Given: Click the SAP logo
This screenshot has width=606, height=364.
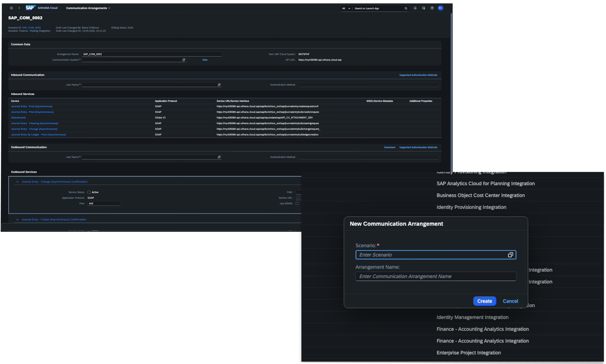Looking at the screenshot, I should [30, 8].
